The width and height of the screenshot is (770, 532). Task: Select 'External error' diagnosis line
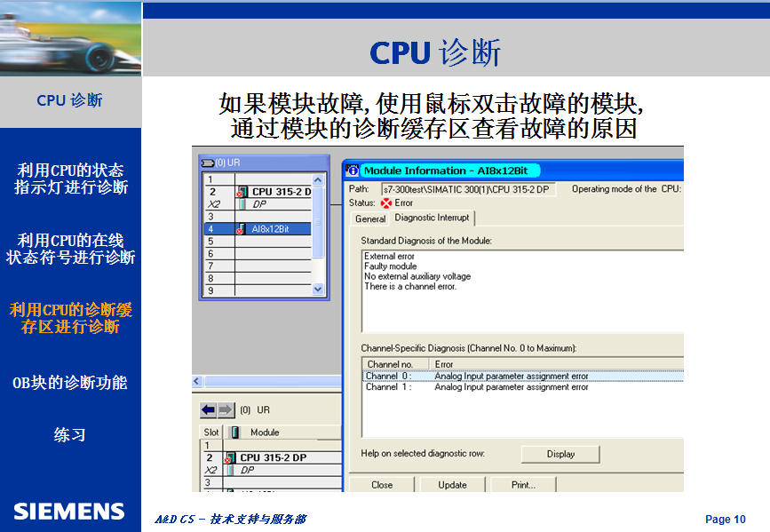click(x=389, y=256)
